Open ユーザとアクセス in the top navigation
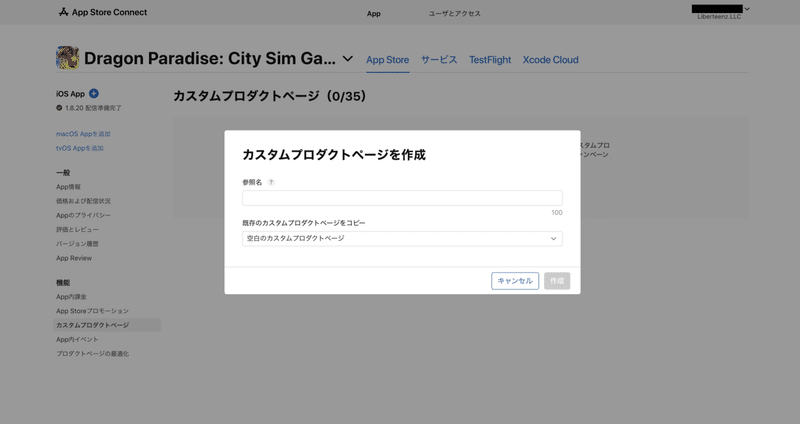 (455, 14)
